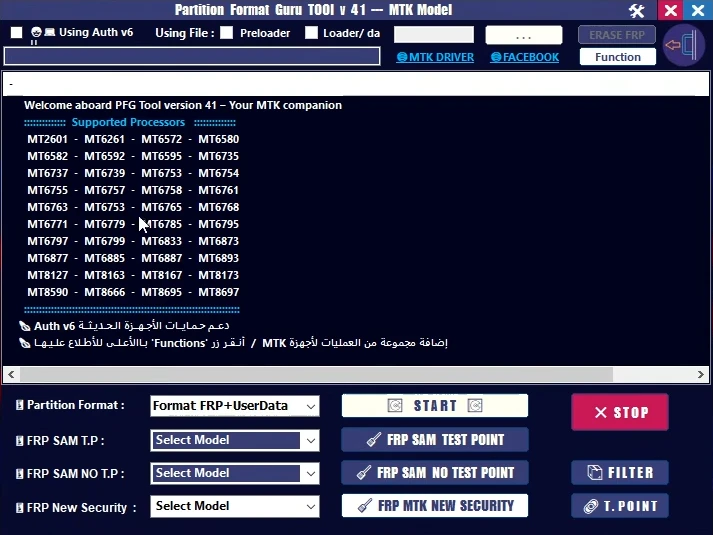Click the pen icon beside Functions note

tap(25, 343)
